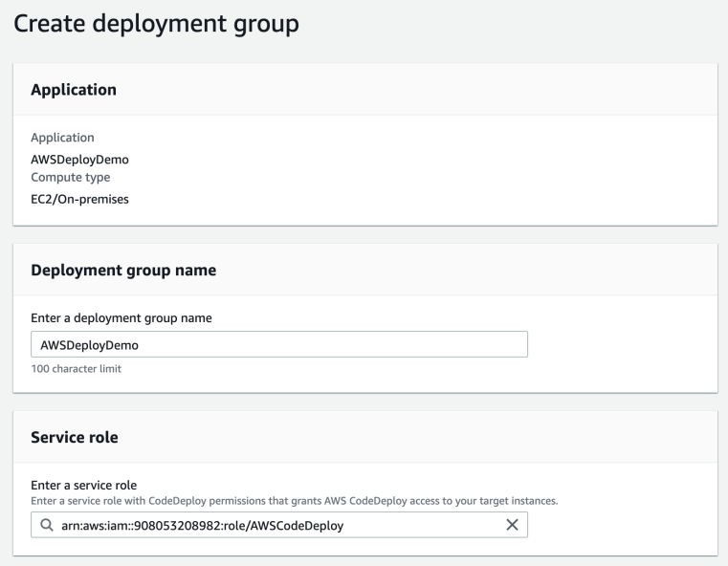
Task: Focus the deployment group name input field
Action: tap(279, 344)
